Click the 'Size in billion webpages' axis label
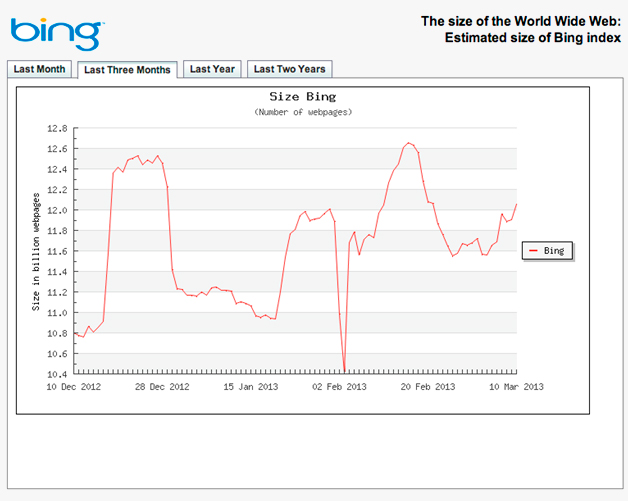 pyautogui.click(x=36, y=252)
